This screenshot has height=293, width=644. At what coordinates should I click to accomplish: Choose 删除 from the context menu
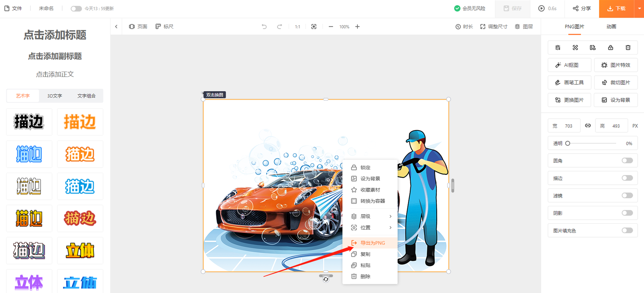370,276
